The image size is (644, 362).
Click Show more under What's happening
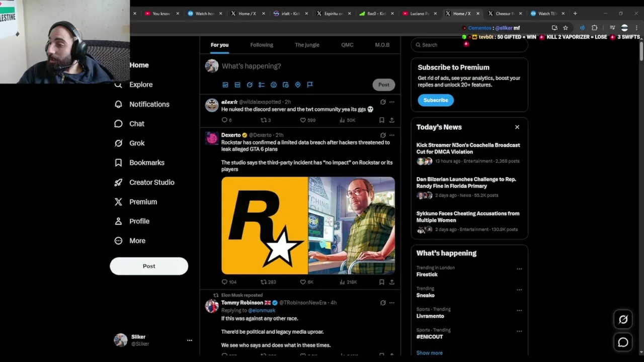click(x=430, y=353)
